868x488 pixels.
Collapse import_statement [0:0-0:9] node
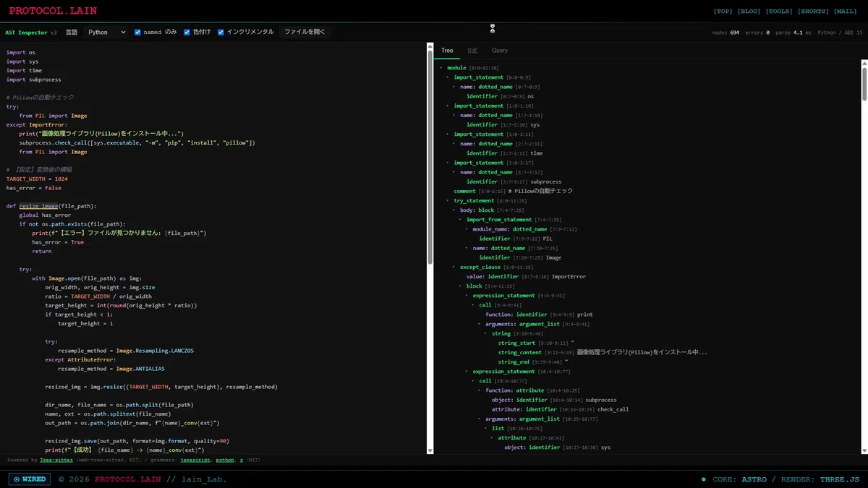[x=448, y=77]
